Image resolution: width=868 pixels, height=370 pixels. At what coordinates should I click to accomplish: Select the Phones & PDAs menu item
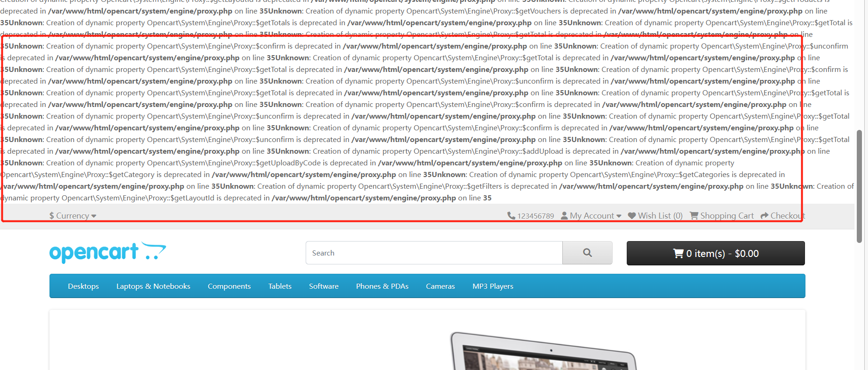tap(382, 286)
